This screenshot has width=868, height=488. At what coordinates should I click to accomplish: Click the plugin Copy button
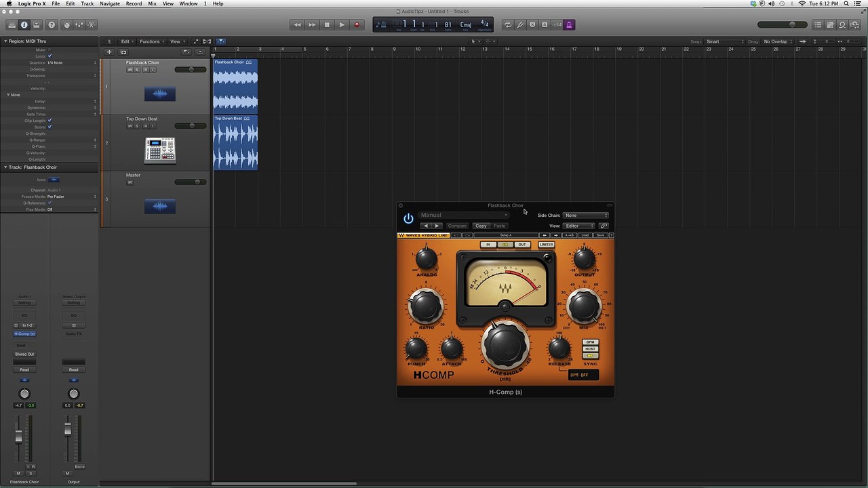481,226
